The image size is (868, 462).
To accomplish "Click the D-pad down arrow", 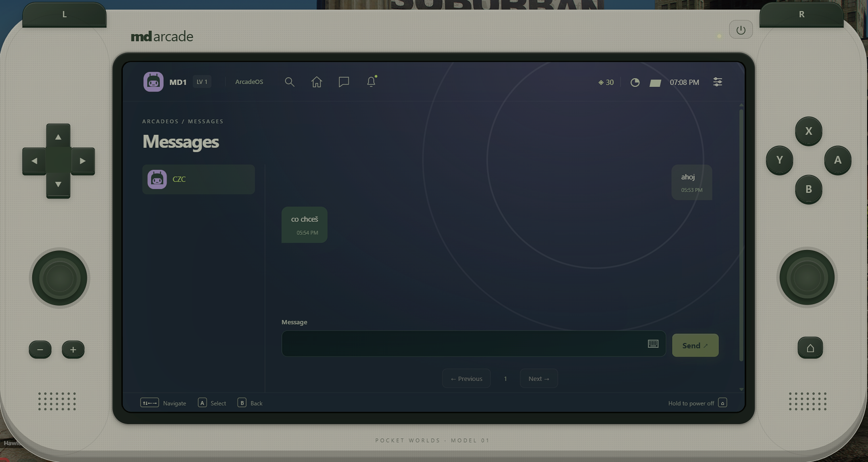I will coord(58,185).
